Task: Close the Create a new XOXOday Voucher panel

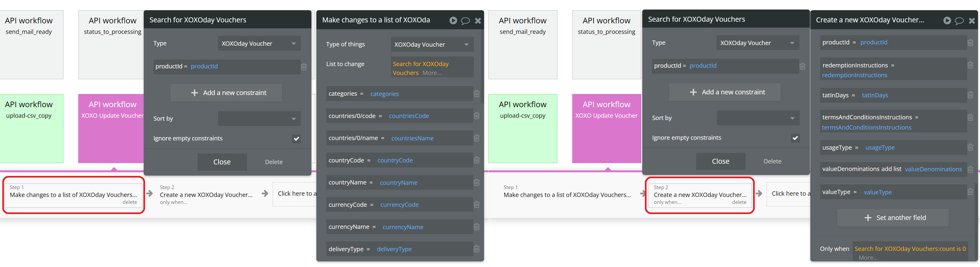Action: [972, 20]
